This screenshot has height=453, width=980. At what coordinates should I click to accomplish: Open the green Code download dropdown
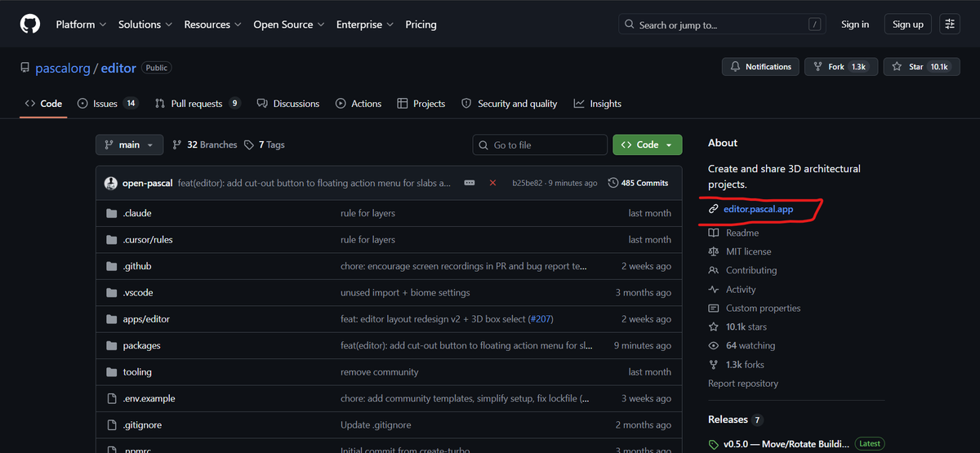coord(648,144)
